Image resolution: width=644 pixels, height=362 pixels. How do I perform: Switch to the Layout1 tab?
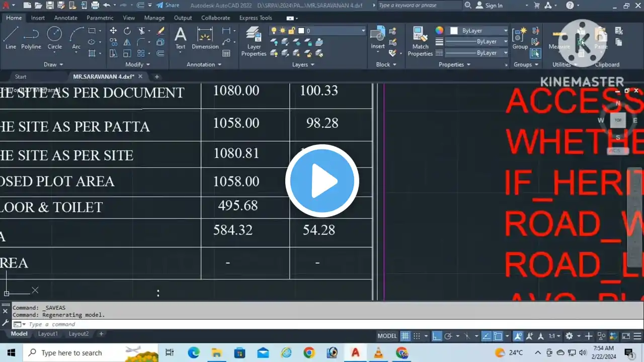(x=48, y=334)
